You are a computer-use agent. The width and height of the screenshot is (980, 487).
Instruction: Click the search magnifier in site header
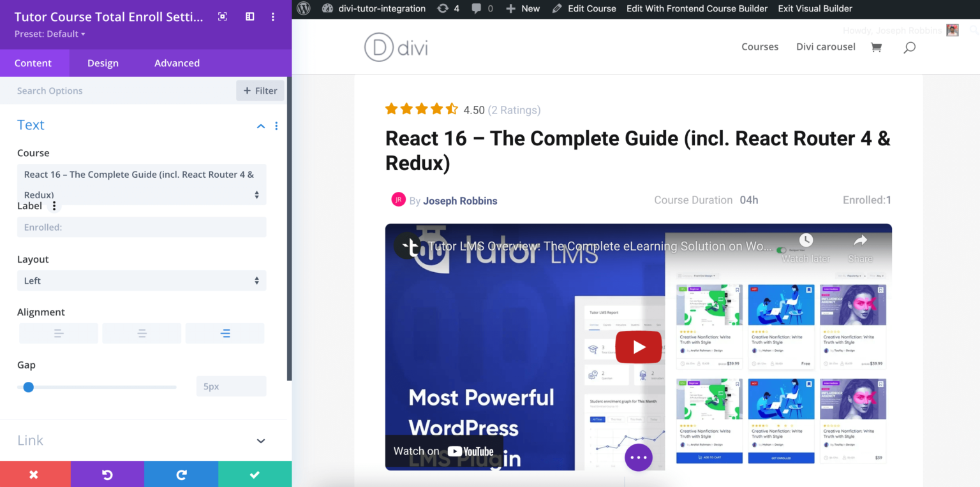point(909,47)
